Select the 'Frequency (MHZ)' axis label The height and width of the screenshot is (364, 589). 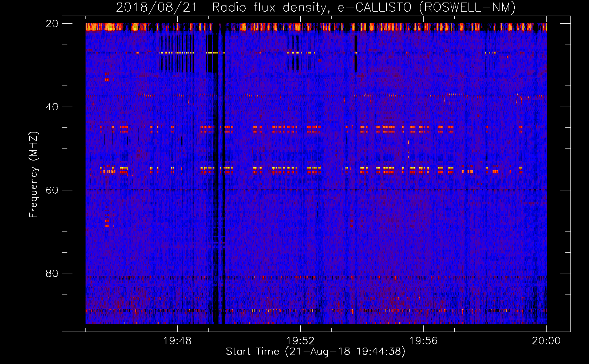[33, 175]
